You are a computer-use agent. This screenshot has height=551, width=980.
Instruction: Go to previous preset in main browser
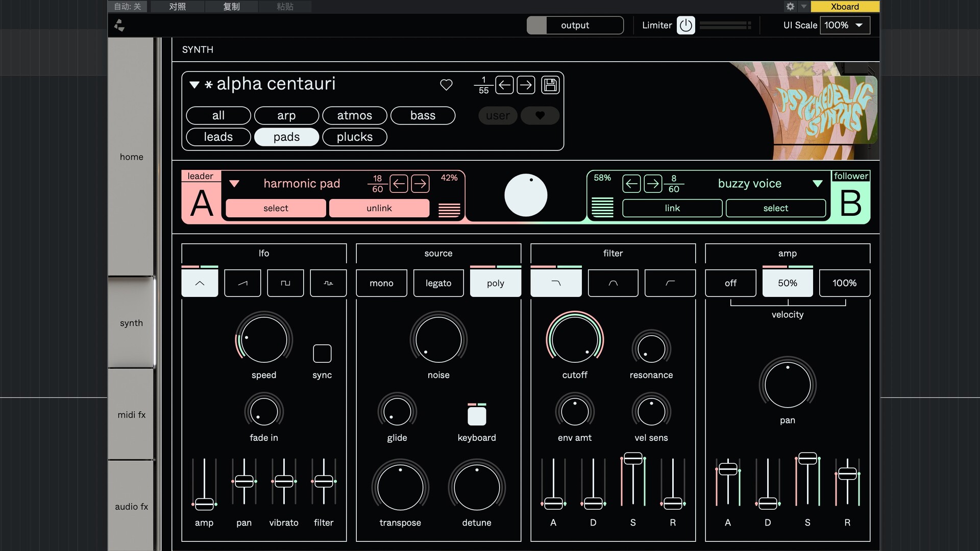click(x=504, y=85)
